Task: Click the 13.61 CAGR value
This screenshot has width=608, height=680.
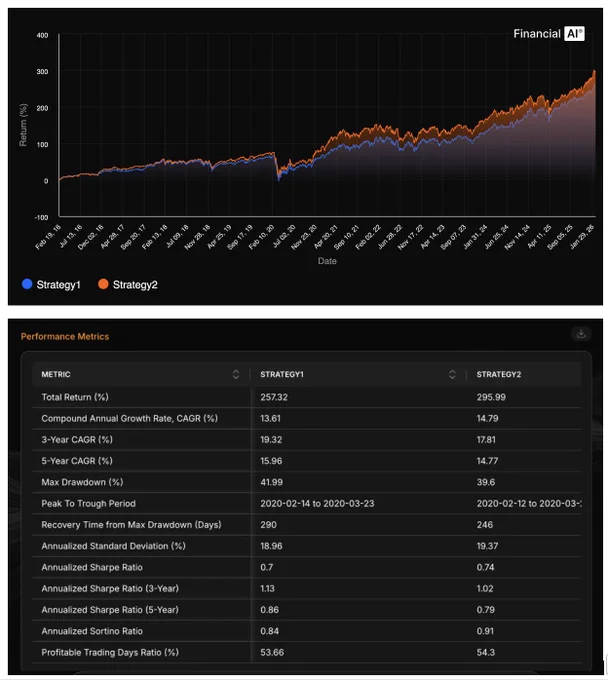Action: pyautogui.click(x=270, y=418)
